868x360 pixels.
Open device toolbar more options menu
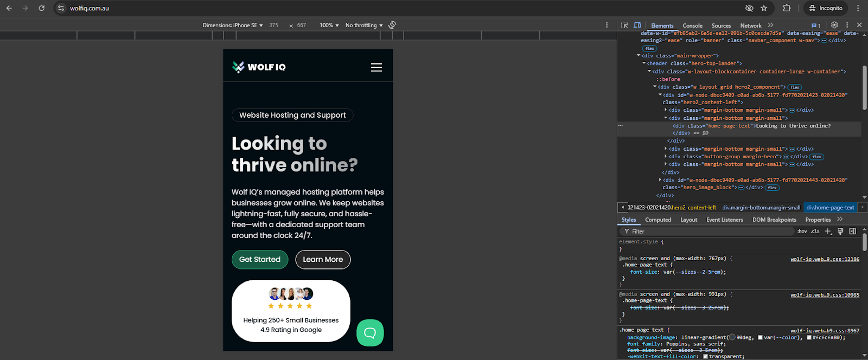click(607, 25)
